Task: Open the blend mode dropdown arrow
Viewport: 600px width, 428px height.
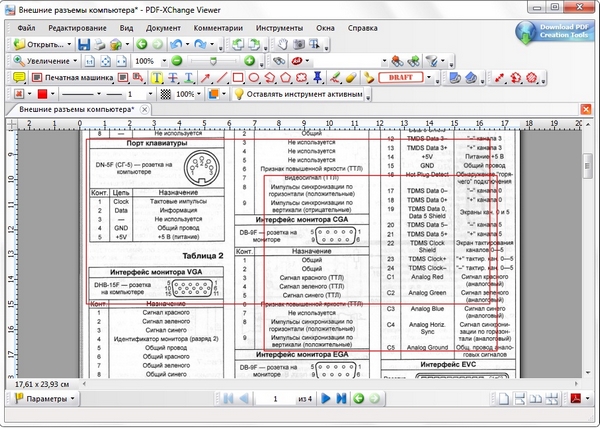Action: (x=224, y=94)
